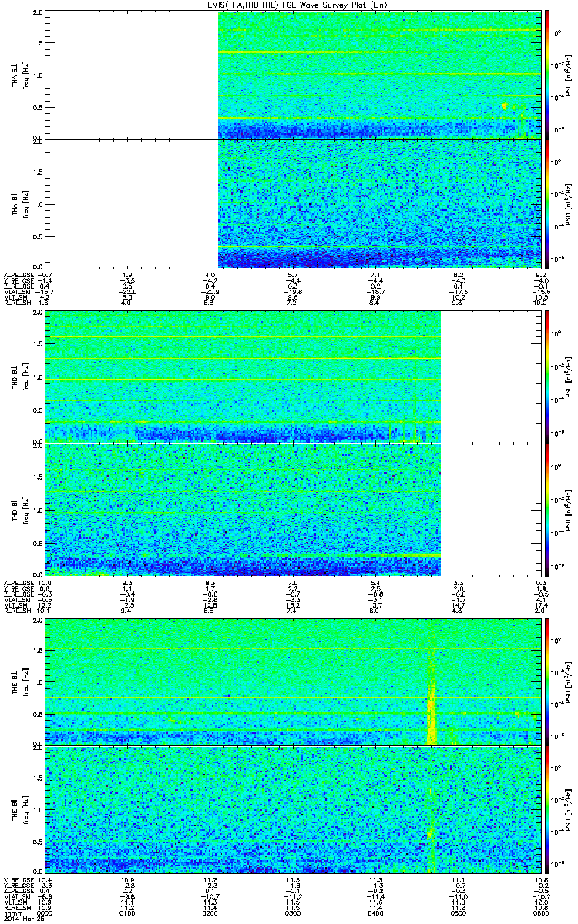Click the color bar beside THE B⊥ panel
Image resolution: width=578 pixels, height=924 pixels.
click(547, 681)
